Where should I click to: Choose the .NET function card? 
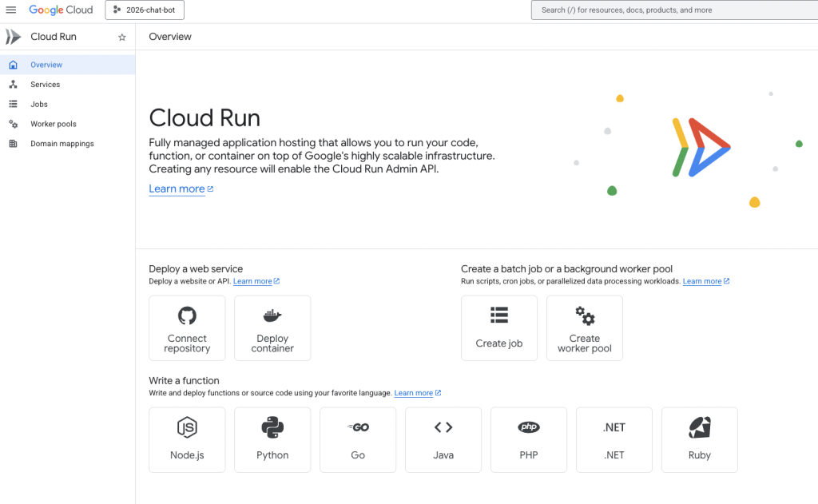pos(614,440)
